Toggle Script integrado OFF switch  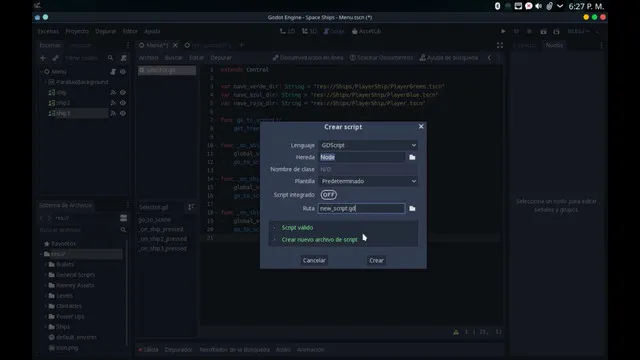pos(329,195)
